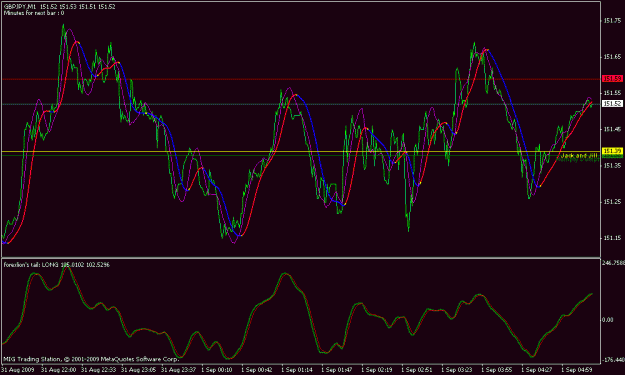Click the '31 Aug 23:37' time label
The height and width of the screenshot is (375, 625).
click(x=178, y=370)
